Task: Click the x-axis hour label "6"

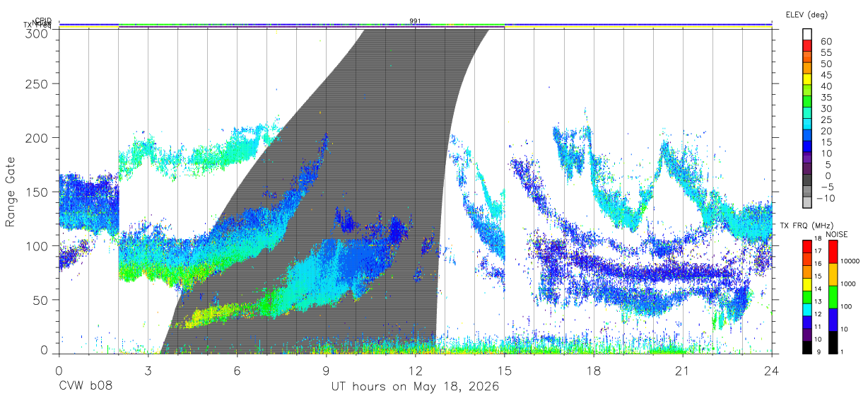Action: click(x=237, y=370)
